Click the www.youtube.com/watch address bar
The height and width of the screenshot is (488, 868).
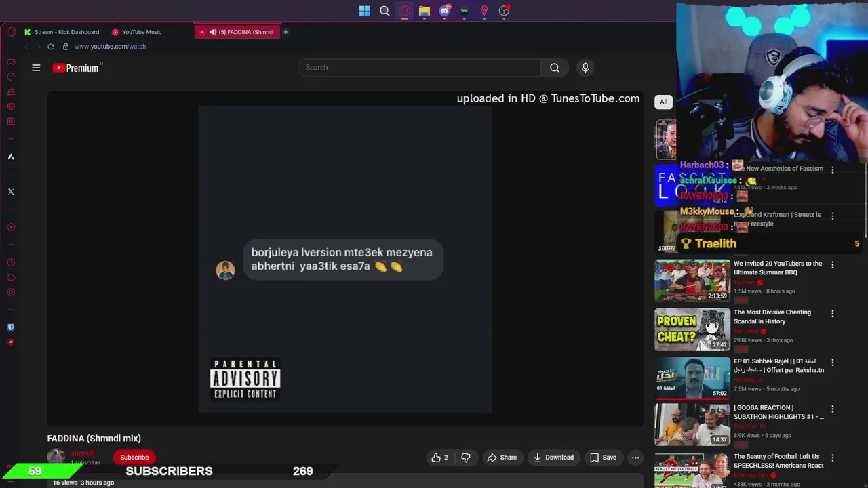coord(110,47)
